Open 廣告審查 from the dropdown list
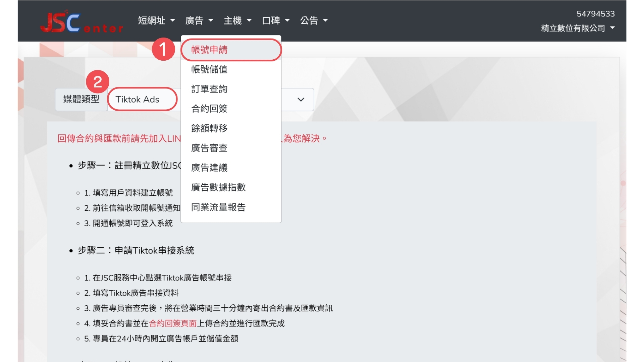This screenshot has width=644, height=362. pyautogui.click(x=209, y=148)
